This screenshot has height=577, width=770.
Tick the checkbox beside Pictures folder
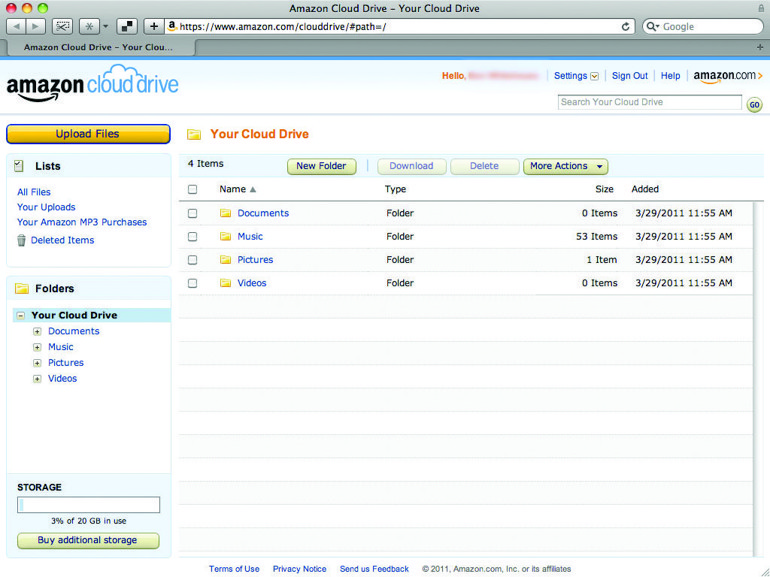pos(193,260)
